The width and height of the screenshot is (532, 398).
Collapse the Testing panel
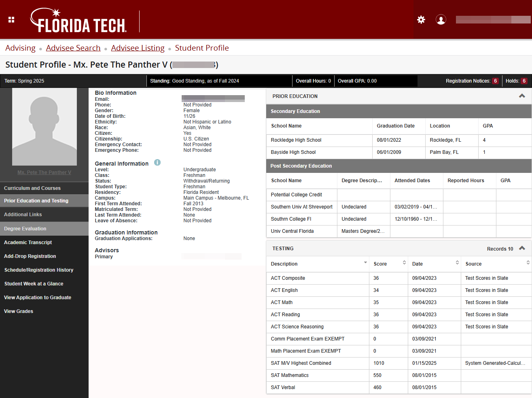522,248
